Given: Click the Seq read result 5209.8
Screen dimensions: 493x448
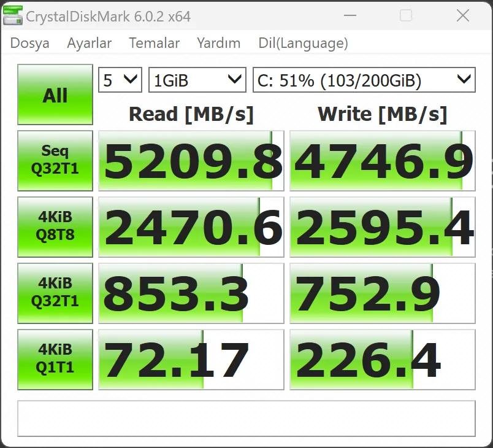Looking at the screenshot, I should [191, 161].
